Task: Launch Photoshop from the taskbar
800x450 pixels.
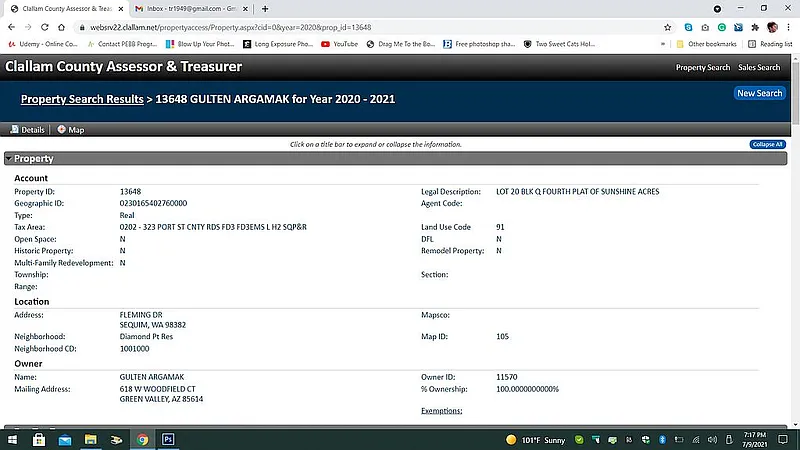Action: coord(168,439)
